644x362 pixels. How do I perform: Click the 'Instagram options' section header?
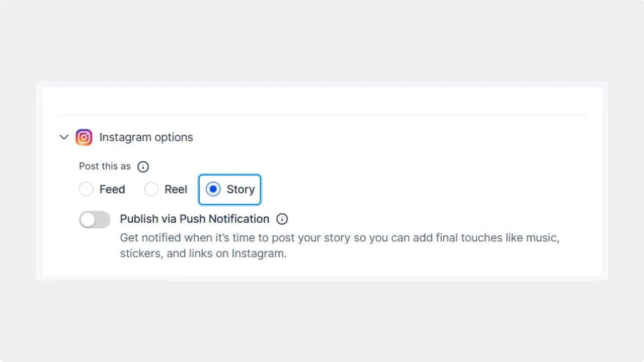[146, 137]
